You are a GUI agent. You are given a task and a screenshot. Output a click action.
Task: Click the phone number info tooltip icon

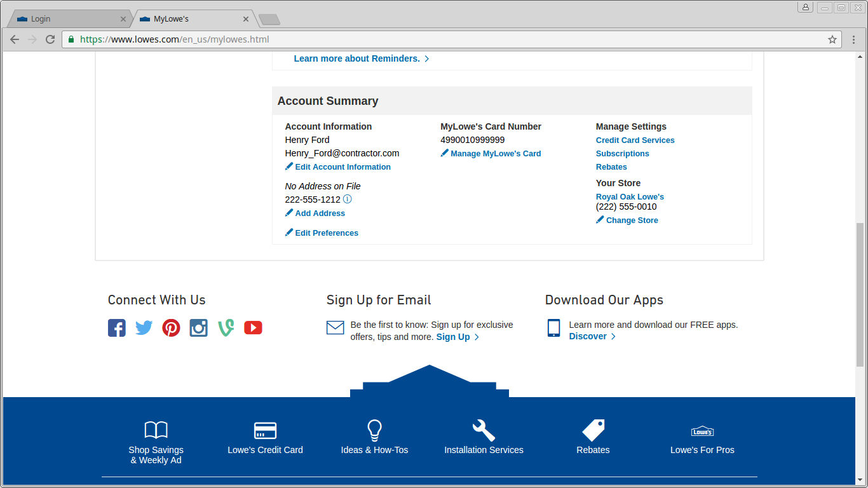click(x=347, y=199)
